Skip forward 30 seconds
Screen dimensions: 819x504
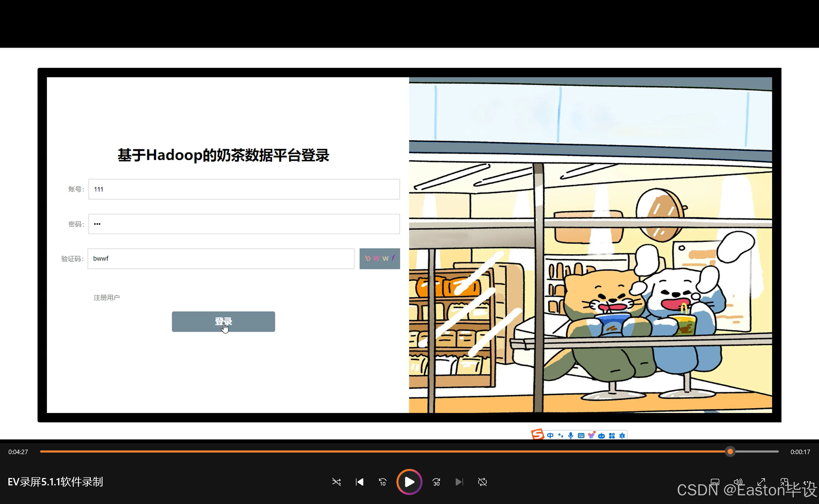436,482
